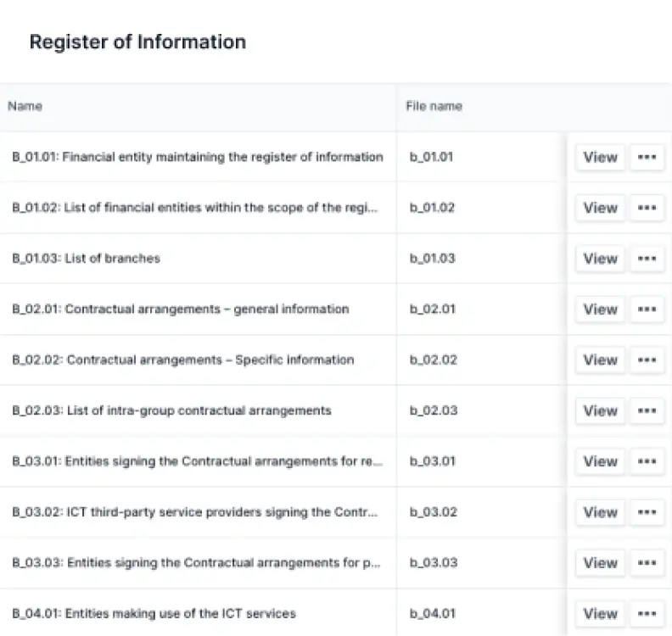Click the ellipsis icon for List of branches
This screenshot has height=636, width=672.
coord(647,259)
